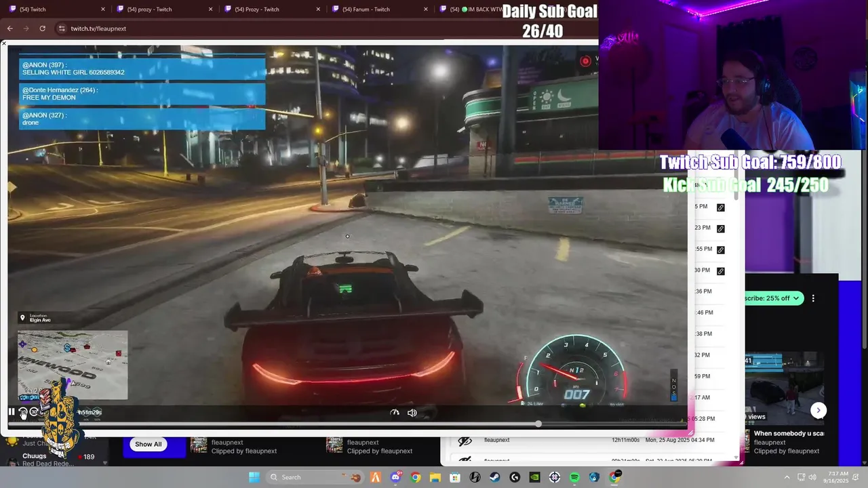The image size is (868, 488).
Task: Click the taskbar Search box
Action: (x=315, y=477)
